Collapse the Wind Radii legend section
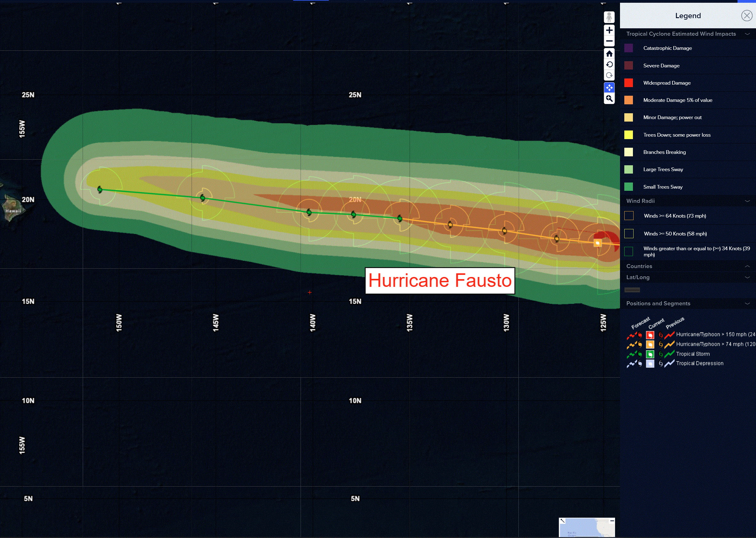 tap(747, 201)
